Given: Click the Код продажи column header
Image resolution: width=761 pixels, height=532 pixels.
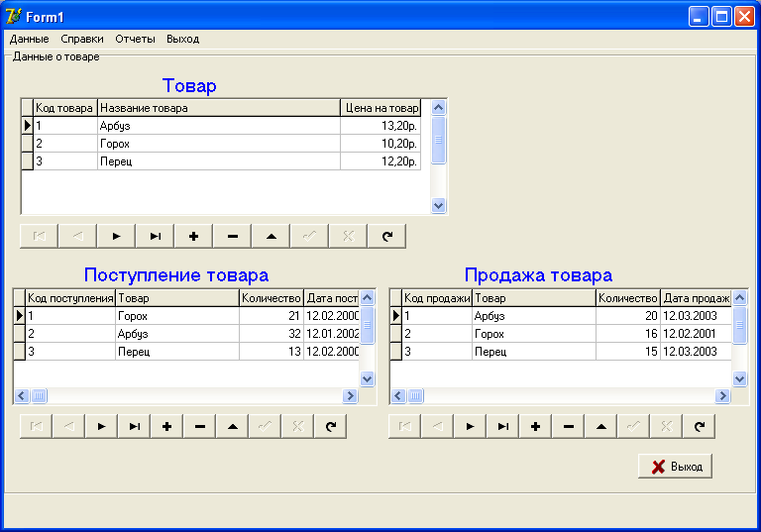Looking at the screenshot, I should [x=437, y=298].
